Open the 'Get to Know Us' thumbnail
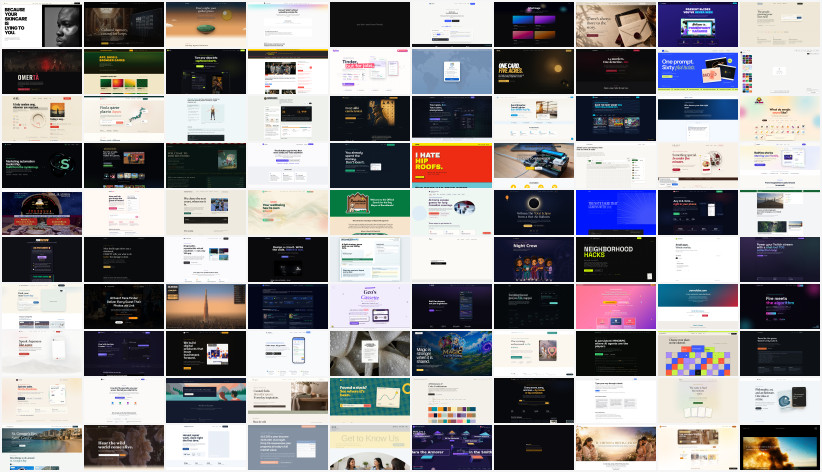The height and width of the screenshot is (472, 822). 370,447
